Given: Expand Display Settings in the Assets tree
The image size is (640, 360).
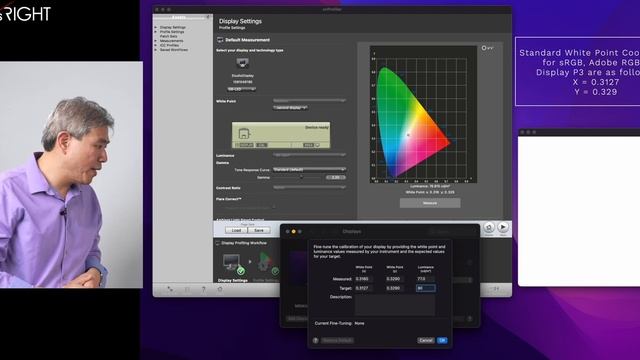Looking at the screenshot, I should (x=156, y=27).
